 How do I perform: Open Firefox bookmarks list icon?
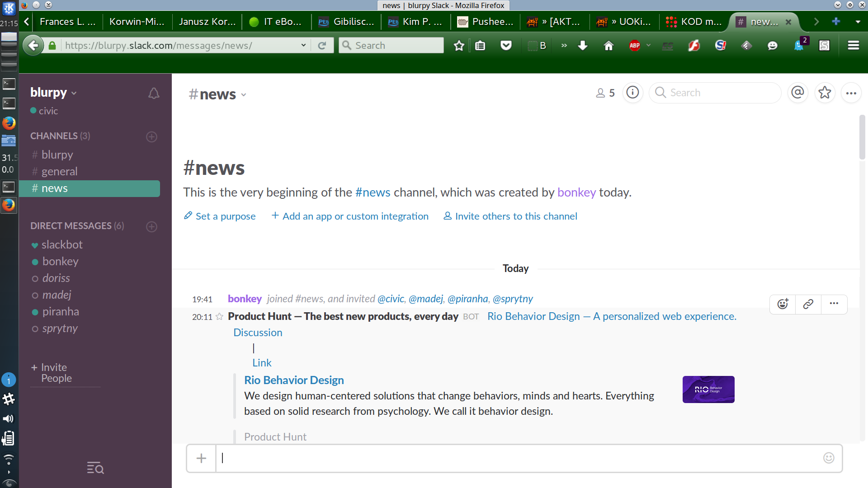[x=480, y=45]
